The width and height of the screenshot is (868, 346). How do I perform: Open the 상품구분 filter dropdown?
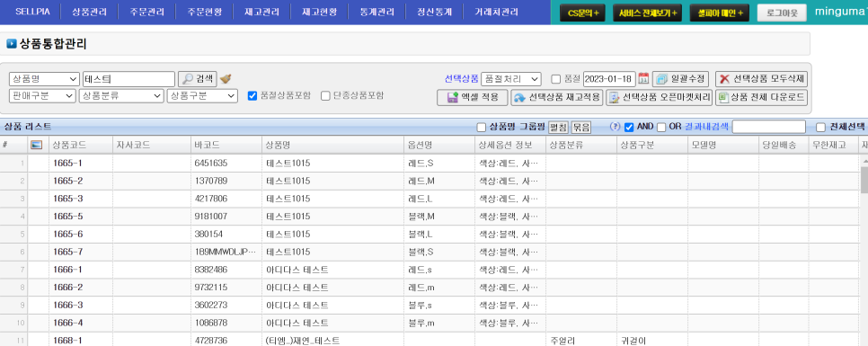click(x=202, y=96)
